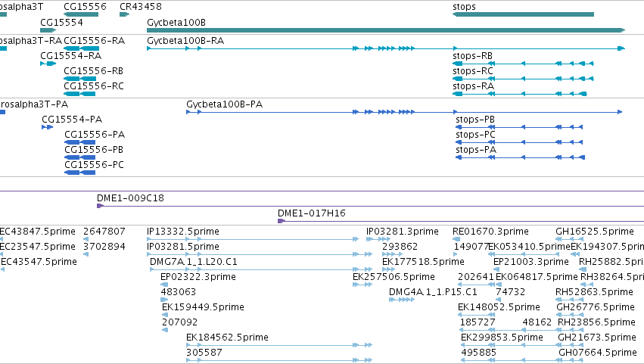Select the EK184562.5prime EST track
This screenshot has width=644, height=364.
click(x=279, y=345)
